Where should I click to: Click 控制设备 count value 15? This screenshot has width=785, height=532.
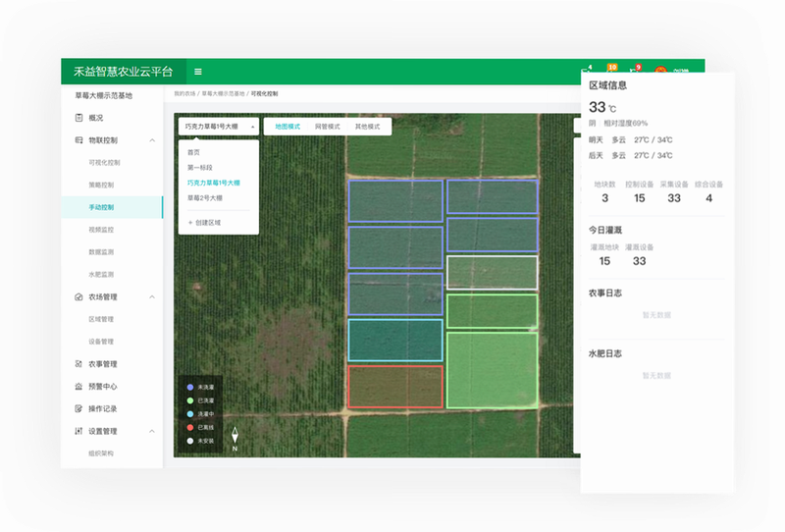click(640, 198)
